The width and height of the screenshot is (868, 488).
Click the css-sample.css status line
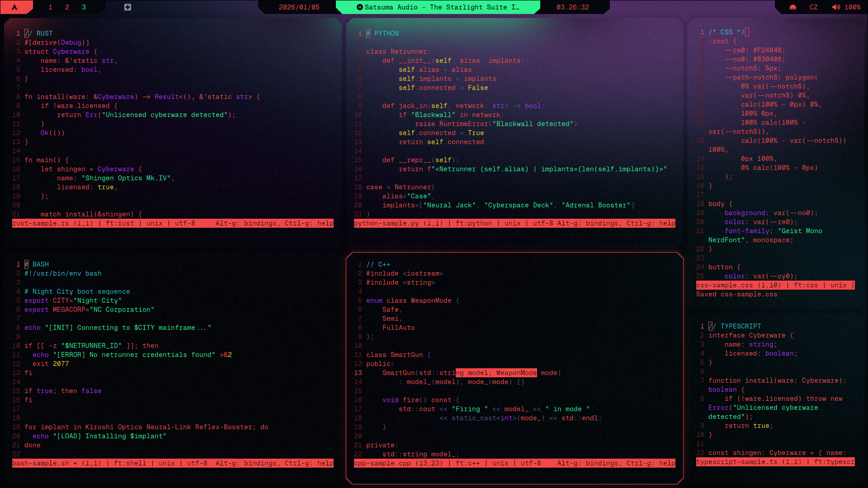(775, 285)
